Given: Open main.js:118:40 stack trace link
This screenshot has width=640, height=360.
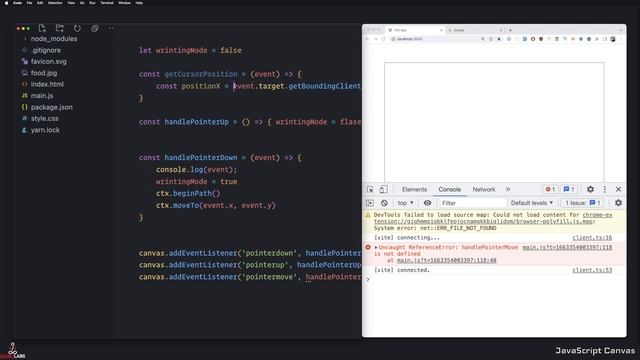Looking at the screenshot, I should [447, 260].
